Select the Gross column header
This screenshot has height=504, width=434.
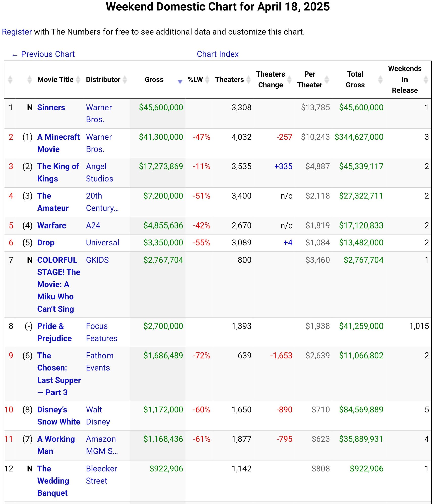pos(154,80)
